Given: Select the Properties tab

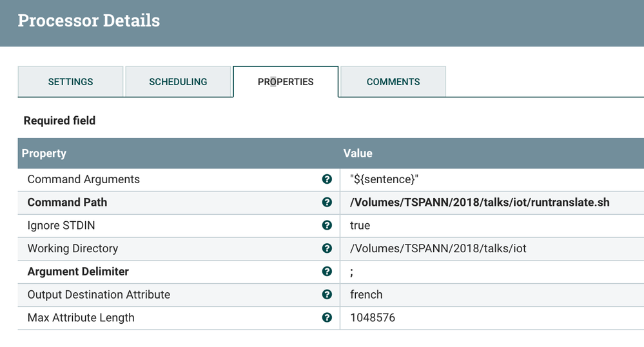Looking at the screenshot, I should coord(286,82).
